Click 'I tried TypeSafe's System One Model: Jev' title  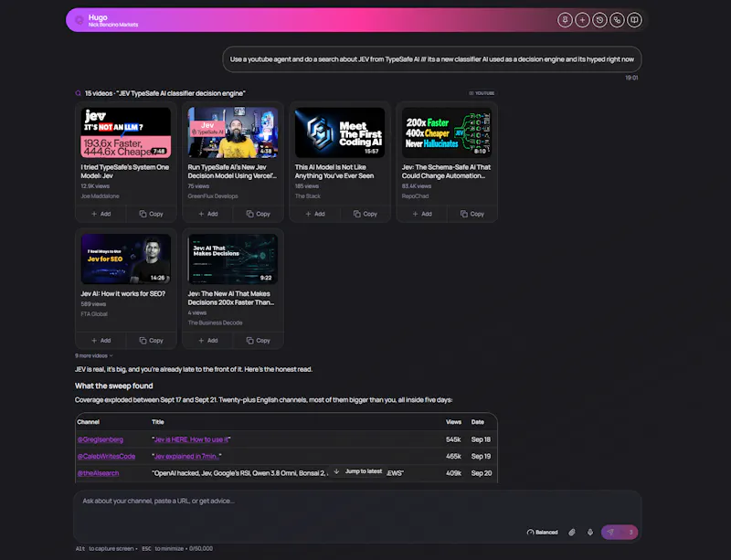[x=125, y=171]
